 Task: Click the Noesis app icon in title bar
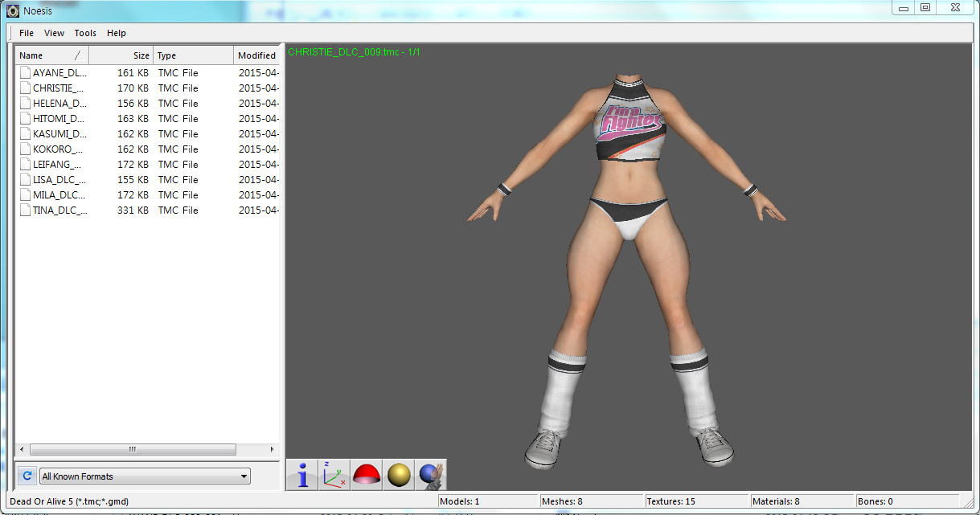tap(13, 10)
